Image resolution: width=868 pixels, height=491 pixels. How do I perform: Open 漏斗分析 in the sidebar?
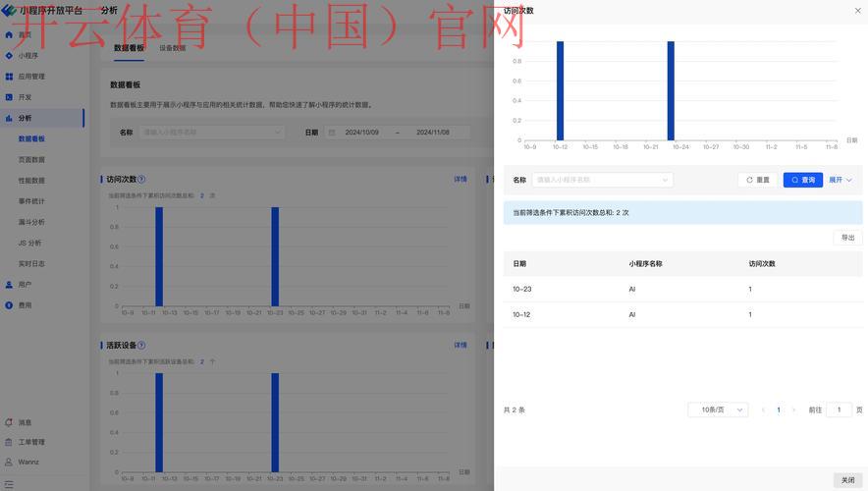(x=31, y=222)
